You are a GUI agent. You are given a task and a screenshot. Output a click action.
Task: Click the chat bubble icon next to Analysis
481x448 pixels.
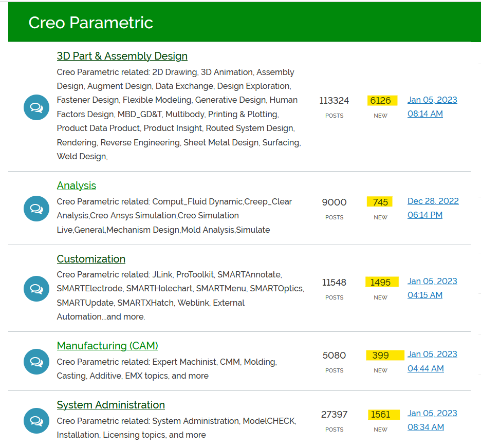[x=36, y=209]
